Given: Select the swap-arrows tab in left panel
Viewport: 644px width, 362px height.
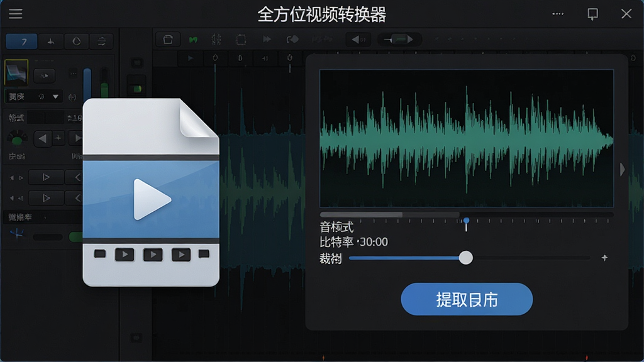Looking at the screenshot, I should click(x=101, y=41).
